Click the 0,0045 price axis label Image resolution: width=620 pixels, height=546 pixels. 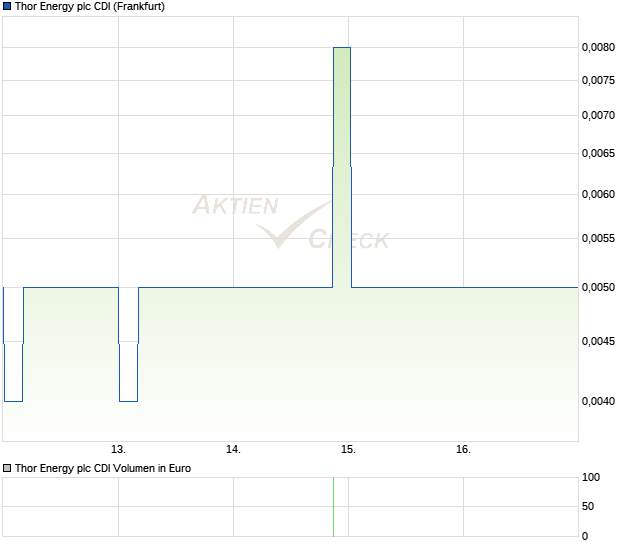click(598, 341)
